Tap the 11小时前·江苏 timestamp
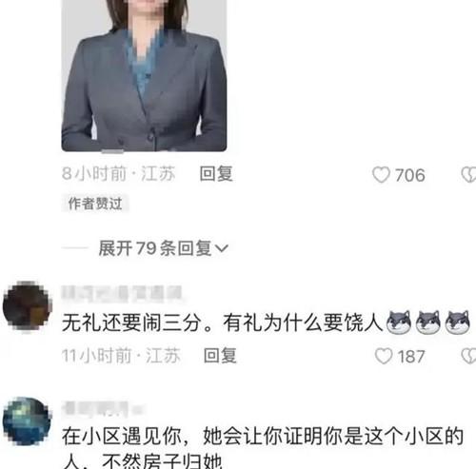The image size is (476, 469). click(x=121, y=356)
